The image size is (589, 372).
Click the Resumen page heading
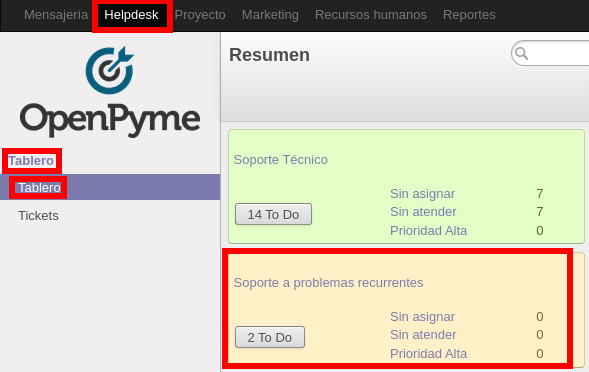pyautogui.click(x=269, y=55)
